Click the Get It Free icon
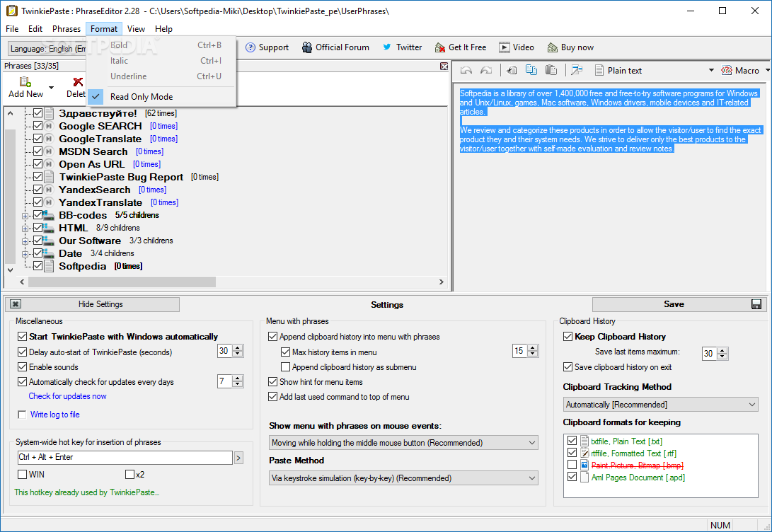 click(x=439, y=47)
